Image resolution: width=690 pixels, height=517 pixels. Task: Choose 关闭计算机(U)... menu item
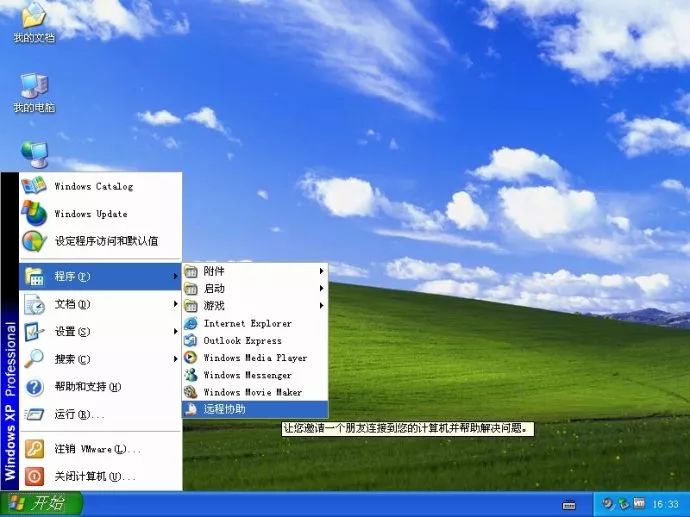tap(101, 476)
